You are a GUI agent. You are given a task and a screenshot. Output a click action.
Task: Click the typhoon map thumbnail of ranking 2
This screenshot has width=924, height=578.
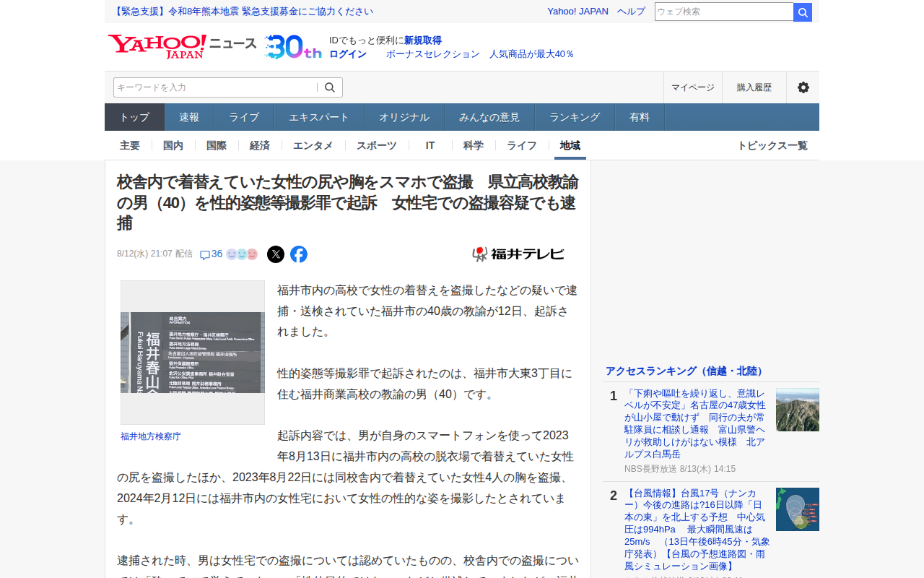pyautogui.click(x=798, y=509)
